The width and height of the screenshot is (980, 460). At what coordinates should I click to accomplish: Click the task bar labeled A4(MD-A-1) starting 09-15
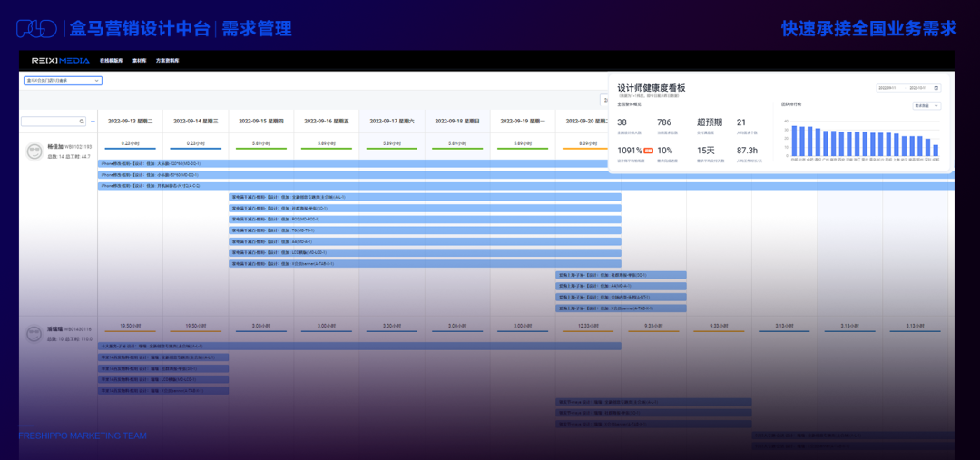click(x=425, y=242)
